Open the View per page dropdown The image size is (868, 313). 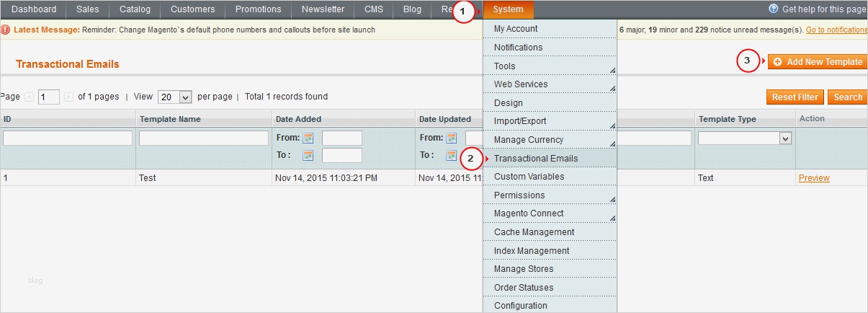point(175,97)
